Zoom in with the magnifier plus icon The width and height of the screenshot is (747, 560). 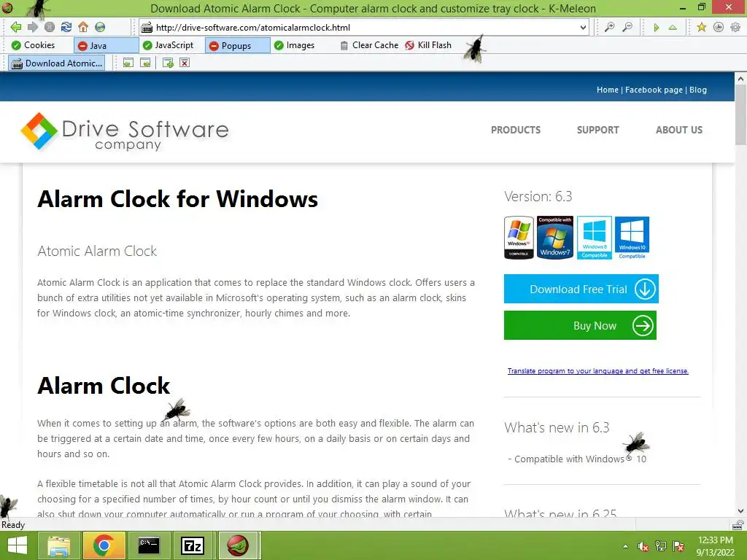click(x=609, y=27)
